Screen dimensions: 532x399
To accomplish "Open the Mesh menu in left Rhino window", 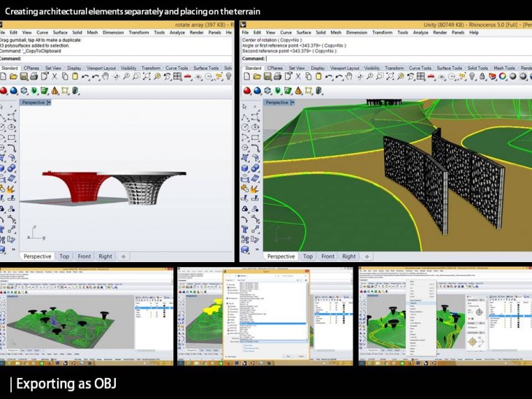I will point(93,33).
